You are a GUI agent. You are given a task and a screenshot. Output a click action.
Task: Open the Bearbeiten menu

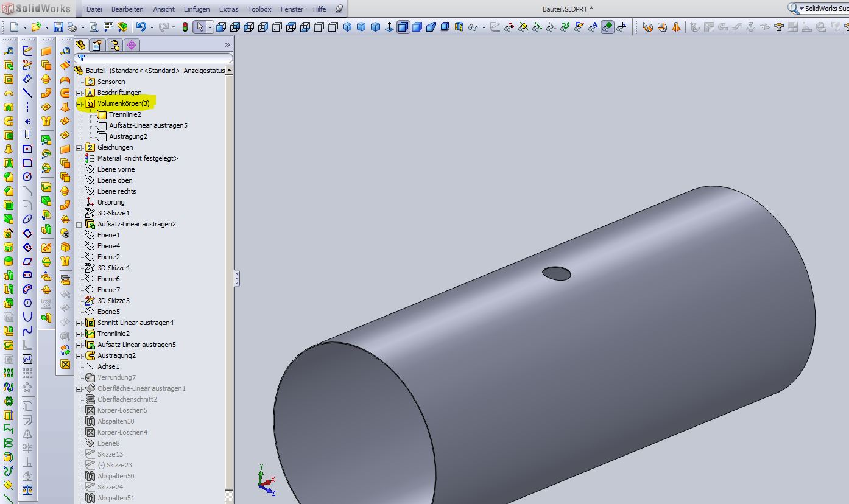pyautogui.click(x=127, y=9)
